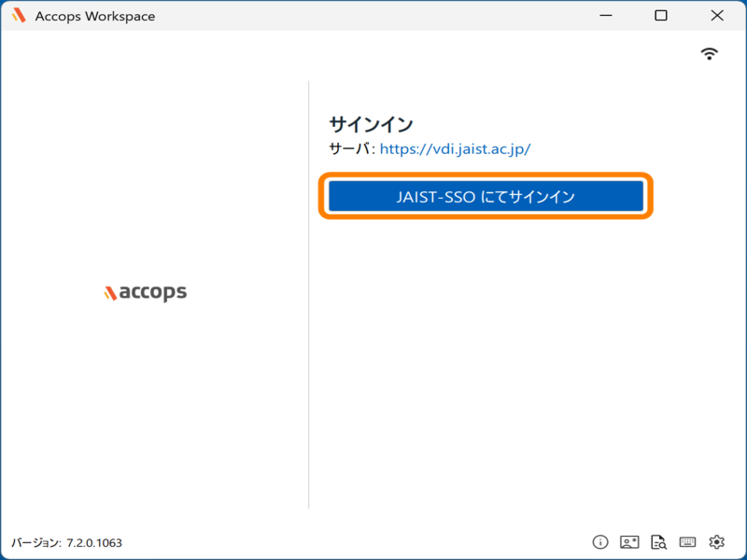Open the on-screen keyboard icon
Image resolution: width=747 pixels, height=560 pixels.
tap(687, 542)
